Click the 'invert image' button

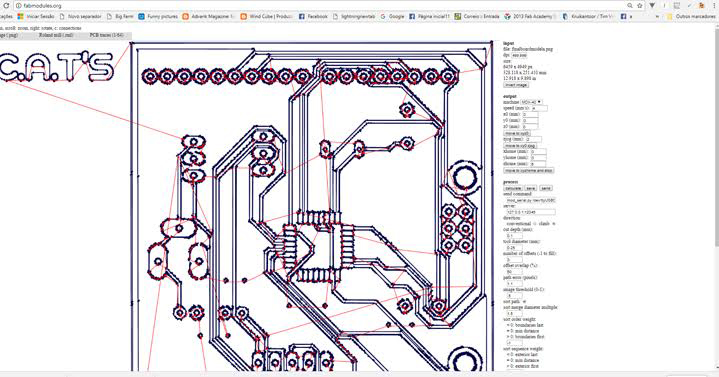[516, 85]
